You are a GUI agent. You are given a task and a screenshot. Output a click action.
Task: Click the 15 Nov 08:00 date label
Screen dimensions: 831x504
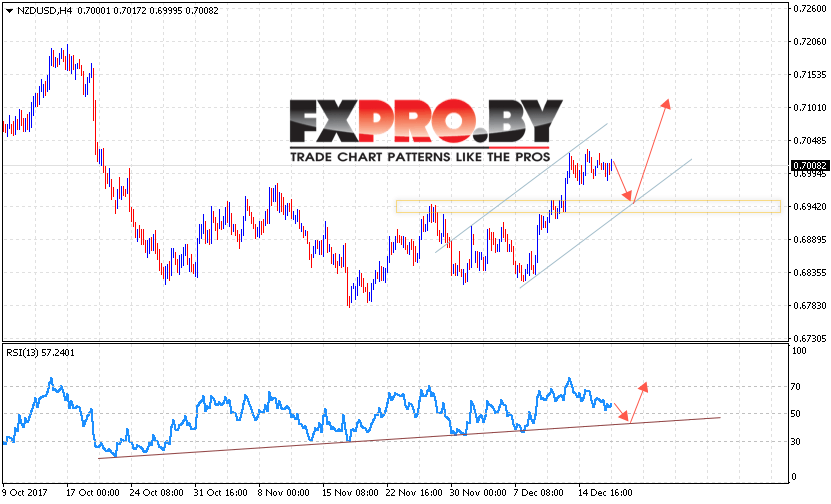(x=350, y=493)
